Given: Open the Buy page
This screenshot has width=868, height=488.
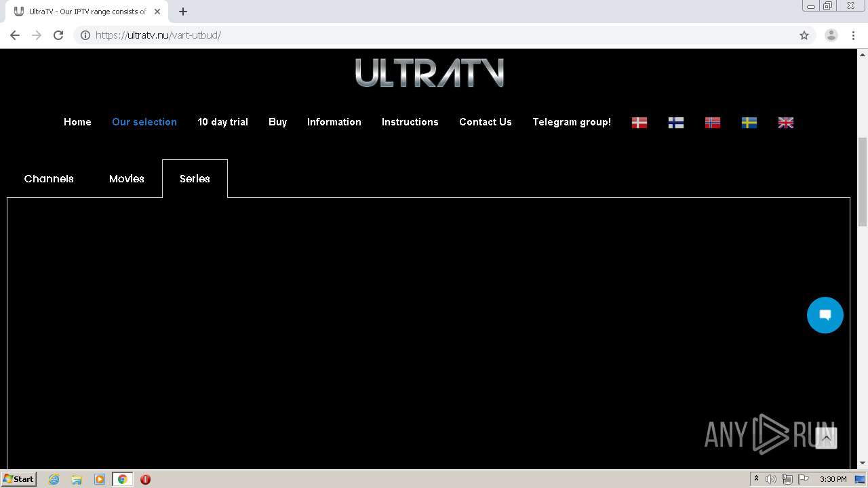Looking at the screenshot, I should coord(278,122).
